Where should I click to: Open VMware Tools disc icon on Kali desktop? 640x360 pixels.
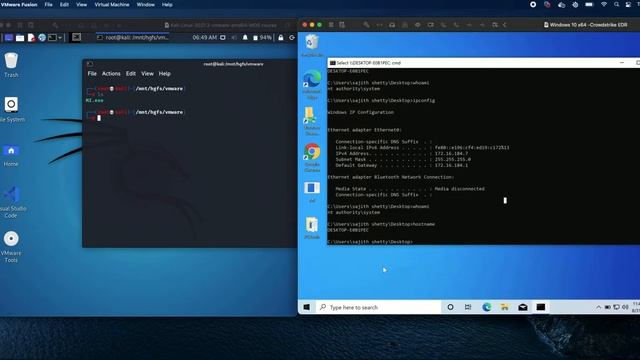pos(11,239)
